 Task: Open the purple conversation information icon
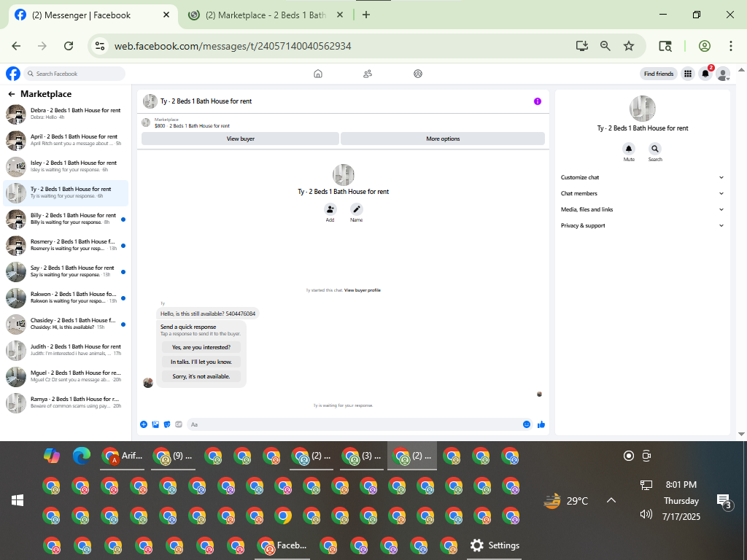[x=538, y=101]
